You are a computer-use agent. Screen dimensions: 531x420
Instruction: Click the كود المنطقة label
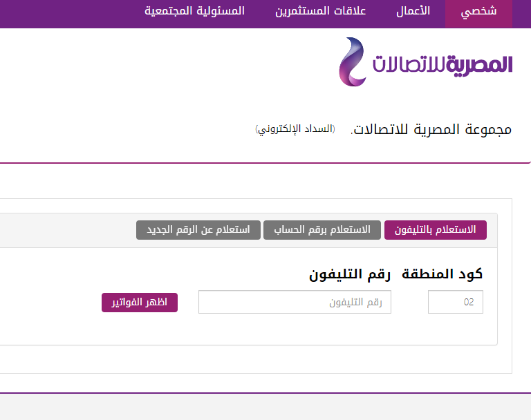pyautogui.click(x=442, y=274)
